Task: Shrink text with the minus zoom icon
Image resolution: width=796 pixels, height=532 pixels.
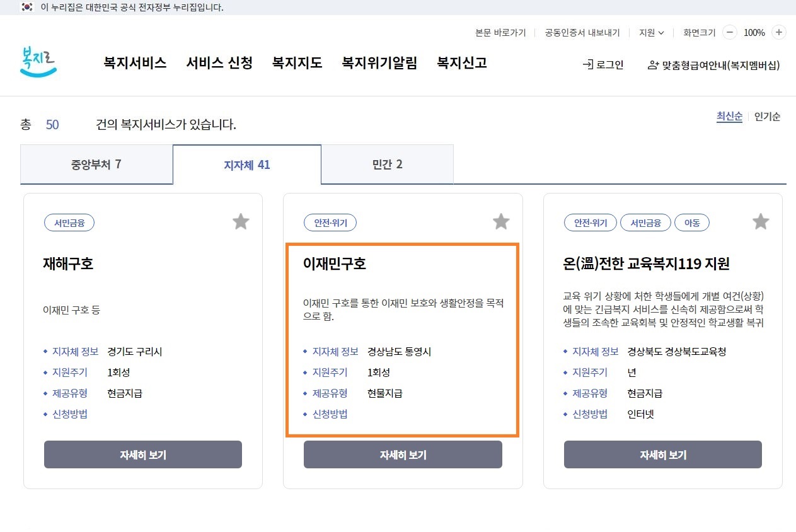Action: (730, 32)
